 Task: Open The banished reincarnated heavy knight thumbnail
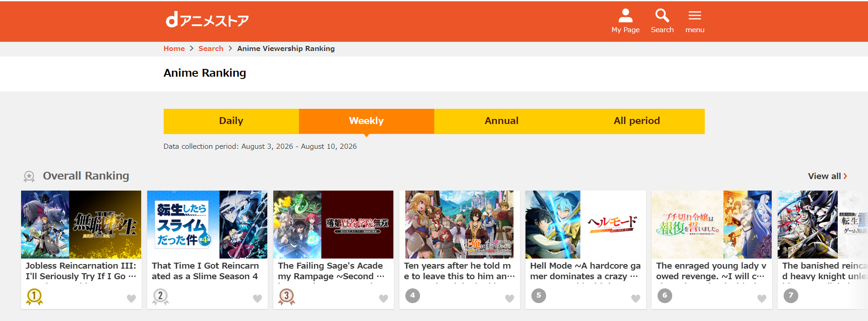coord(823,225)
